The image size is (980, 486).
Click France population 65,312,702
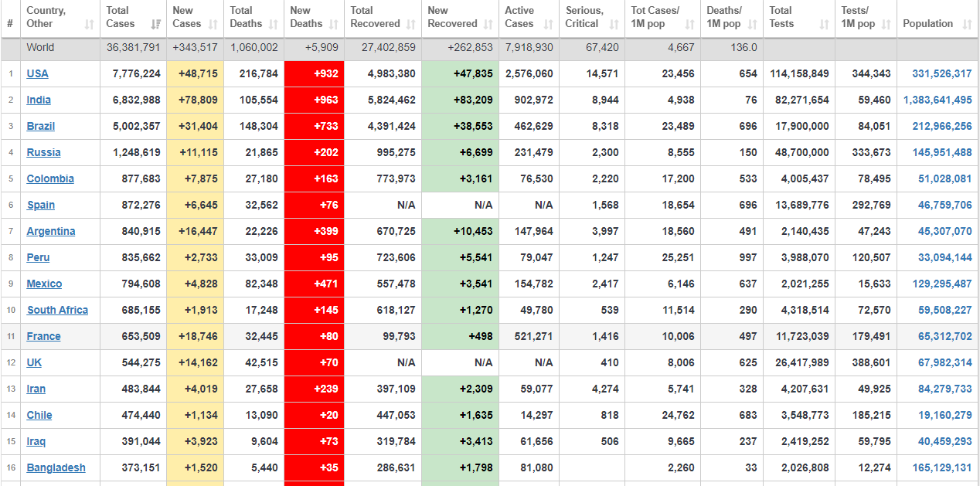click(x=945, y=336)
